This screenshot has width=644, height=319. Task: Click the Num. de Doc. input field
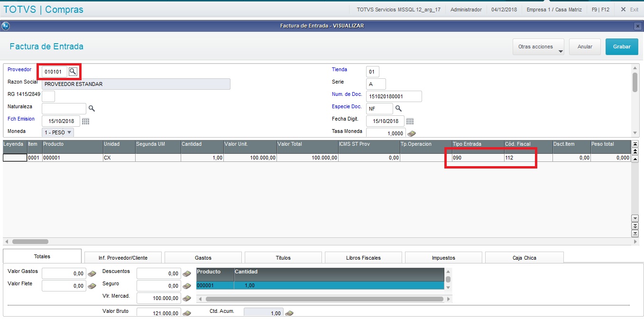[394, 96]
